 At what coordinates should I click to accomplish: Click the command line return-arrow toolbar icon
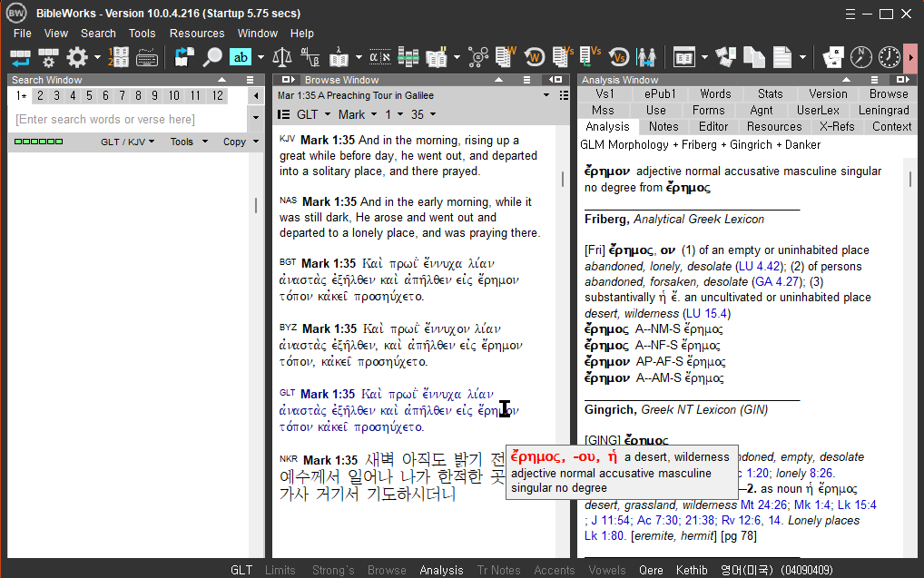(20, 57)
